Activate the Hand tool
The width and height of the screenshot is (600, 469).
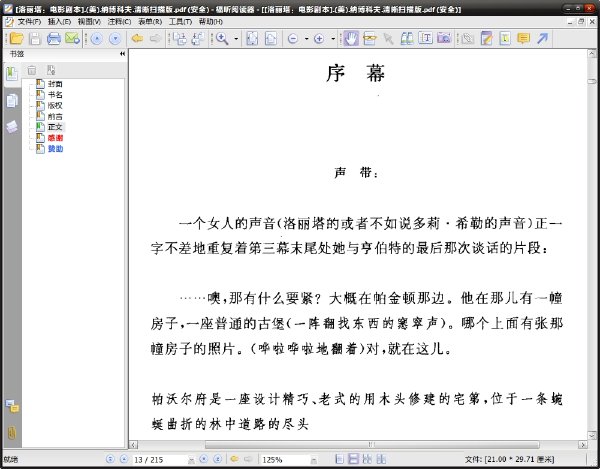[x=351, y=39]
